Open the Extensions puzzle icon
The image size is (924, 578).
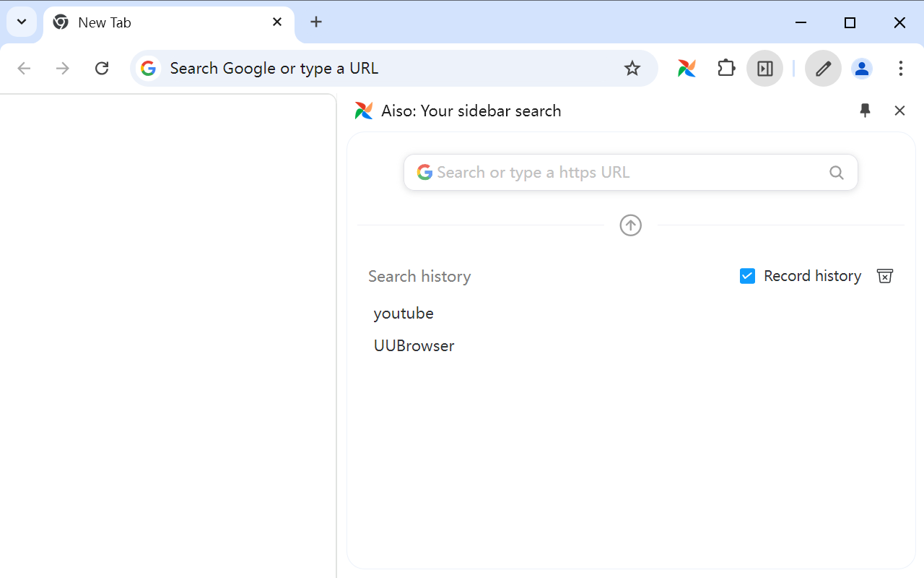pos(725,69)
